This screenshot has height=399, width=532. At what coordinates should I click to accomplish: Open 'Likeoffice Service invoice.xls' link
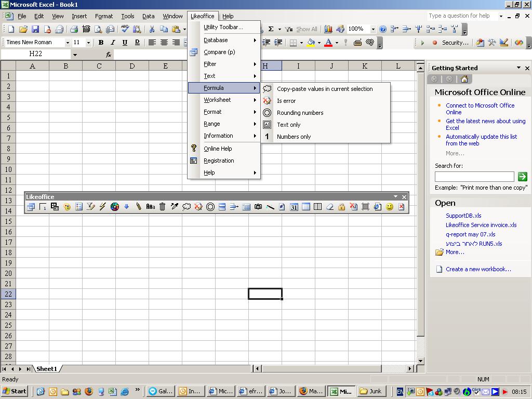point(481,225)
